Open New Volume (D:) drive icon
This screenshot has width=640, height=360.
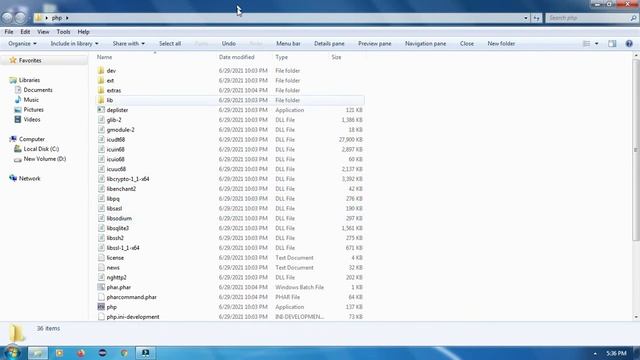point(18,159)
